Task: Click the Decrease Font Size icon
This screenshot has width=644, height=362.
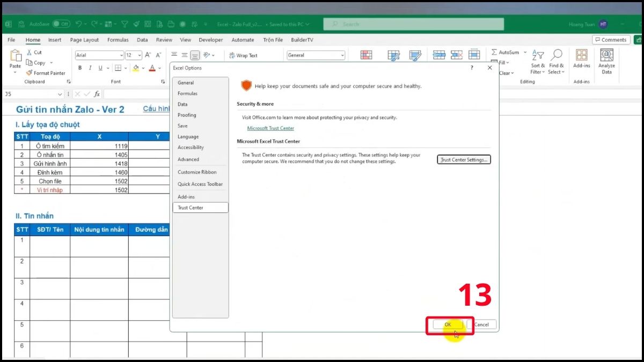Action: click(x=158, y=55)
